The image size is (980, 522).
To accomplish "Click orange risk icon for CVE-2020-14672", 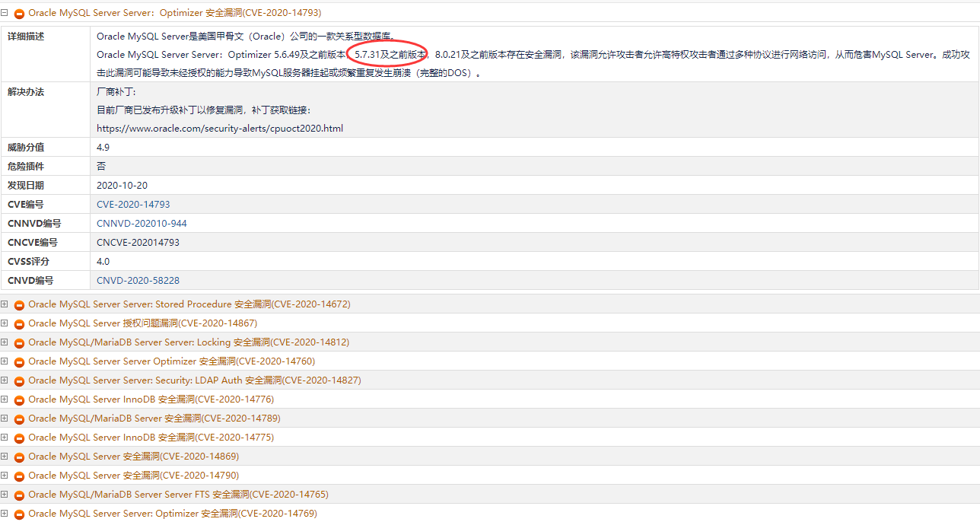I will (20, 305).
